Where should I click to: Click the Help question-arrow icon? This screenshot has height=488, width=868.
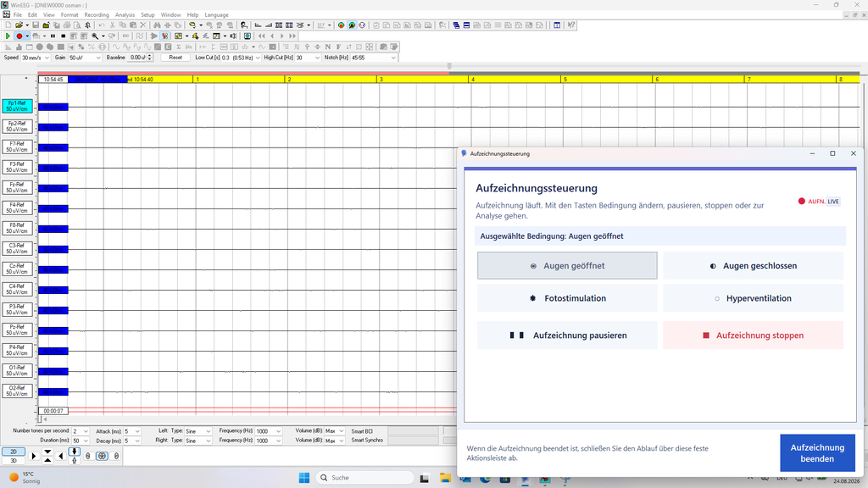tap(571, 25)
